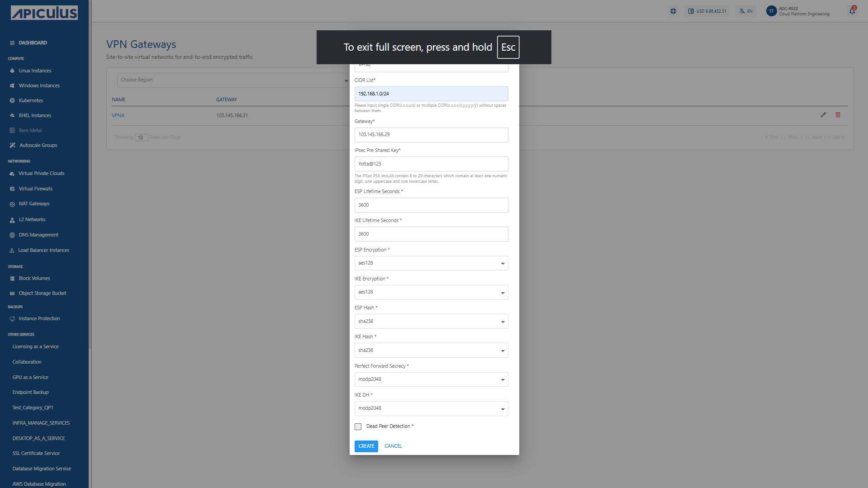Click the CIDR List input field
Screen dimensions: 868x488
[x=431, y=94]
